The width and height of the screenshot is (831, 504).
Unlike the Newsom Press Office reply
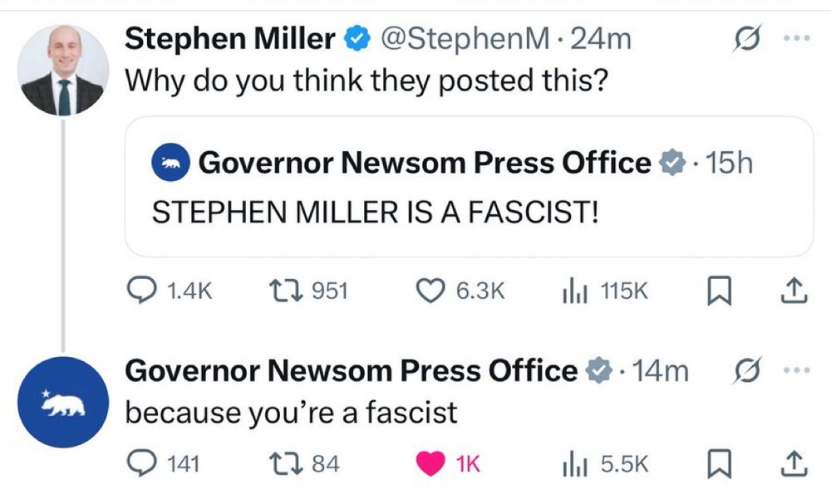click(x=430, y=464)
